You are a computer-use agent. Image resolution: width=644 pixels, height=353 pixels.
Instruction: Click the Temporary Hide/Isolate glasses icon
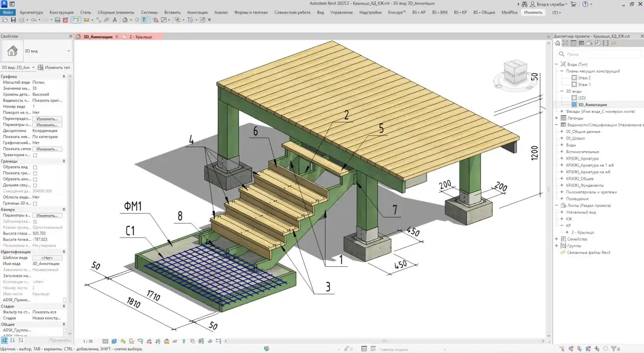175,340
